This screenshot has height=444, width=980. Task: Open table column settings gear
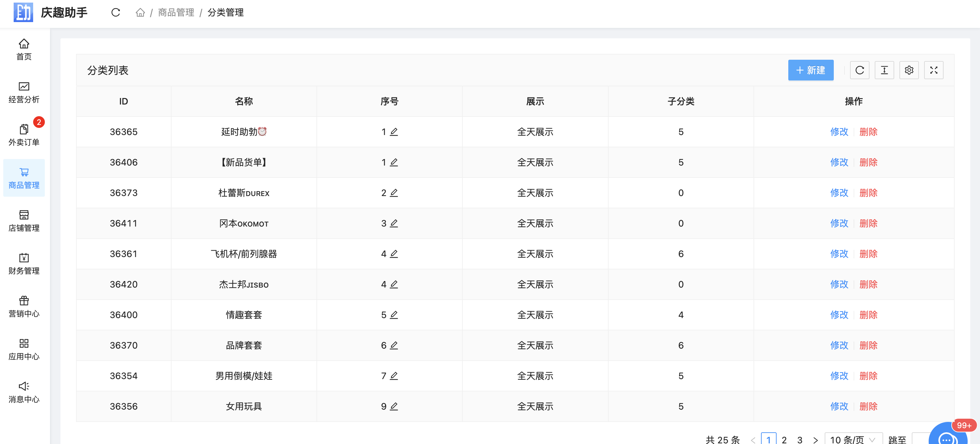click(909, 70)
